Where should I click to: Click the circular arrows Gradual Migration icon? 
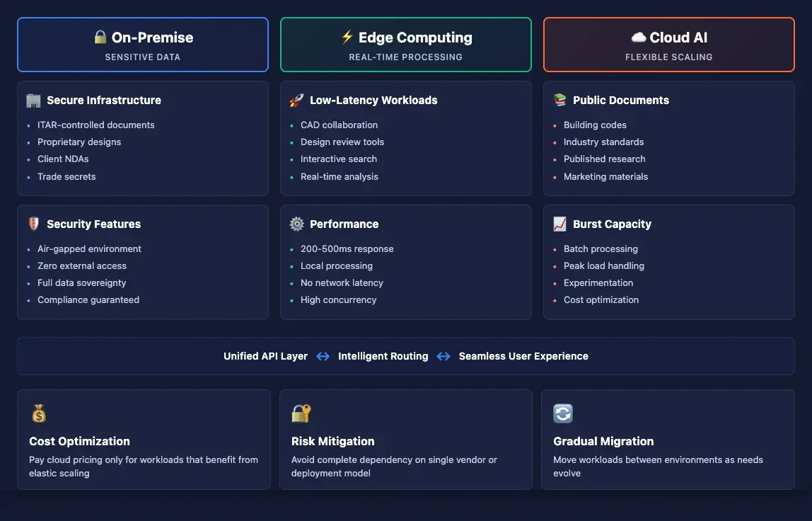point(563,412)
